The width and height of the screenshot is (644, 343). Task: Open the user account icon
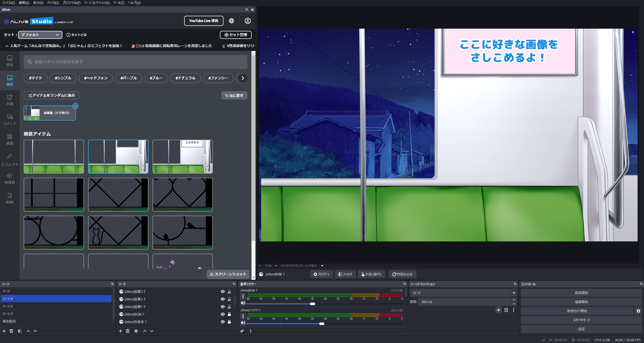[247, 21]
